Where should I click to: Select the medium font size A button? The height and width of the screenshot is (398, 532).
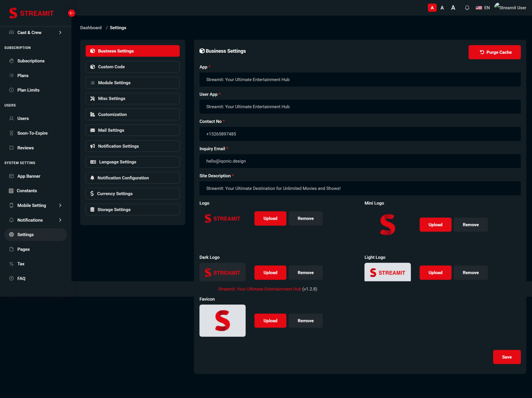coord(442,8)
